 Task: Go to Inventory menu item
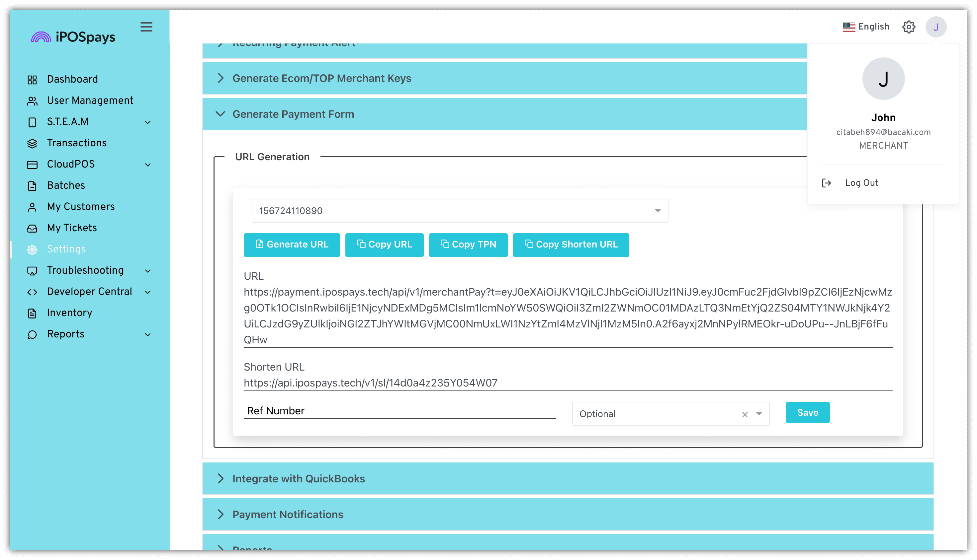click(69, 313)
